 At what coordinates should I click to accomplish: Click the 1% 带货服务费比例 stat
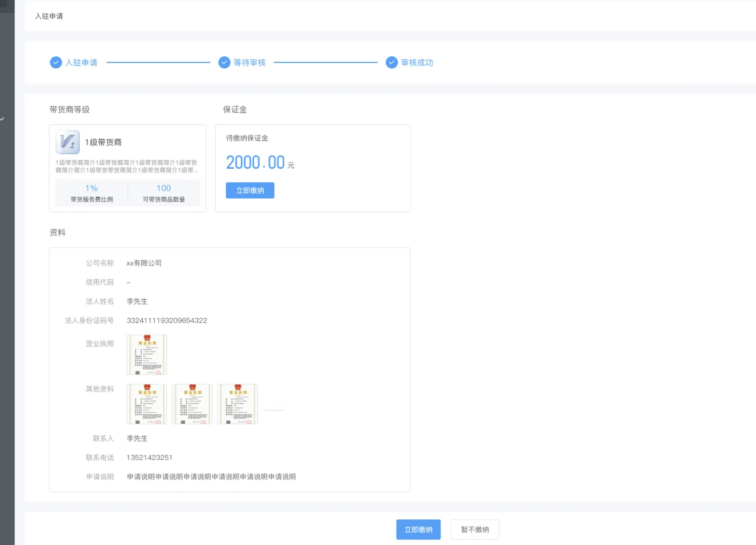(x=92, y=193)
